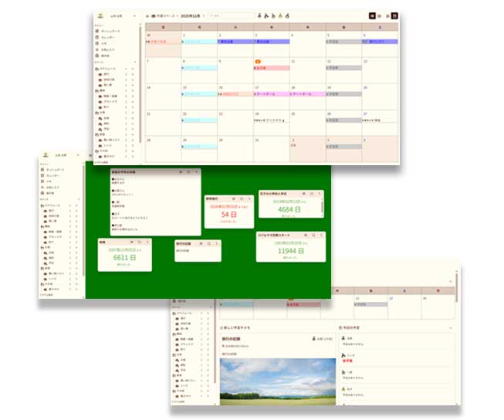Screen dimensions: 504x420
Task: Click the last person avatar icon in calendar toolbar
Action: click(287, 15)
